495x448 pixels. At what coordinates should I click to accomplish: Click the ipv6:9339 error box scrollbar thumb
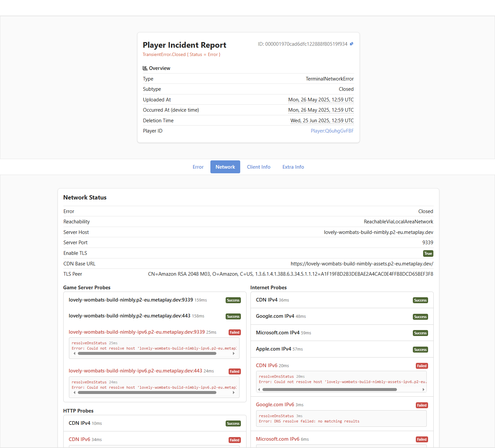[x=147, y=354]
